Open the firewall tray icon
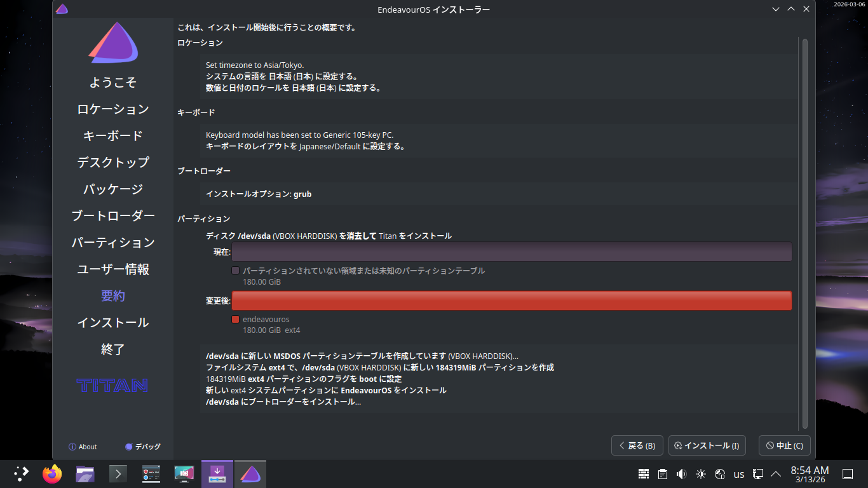This screenshot has height=488, width=868. coord(644,474)
